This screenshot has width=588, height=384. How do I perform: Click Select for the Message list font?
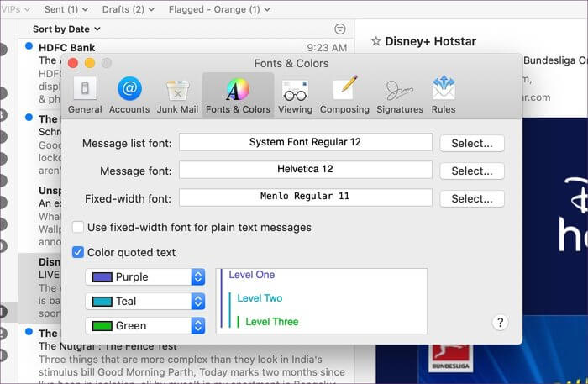click(471, 143)
